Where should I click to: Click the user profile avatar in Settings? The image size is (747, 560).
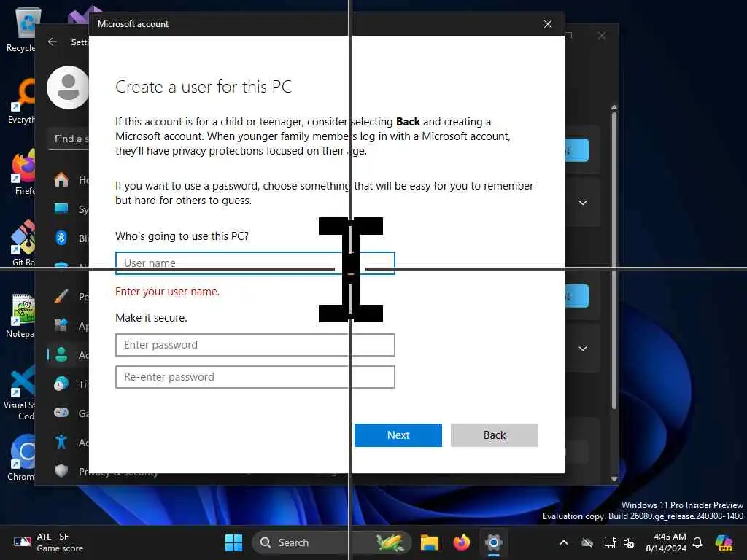(68, 87)
